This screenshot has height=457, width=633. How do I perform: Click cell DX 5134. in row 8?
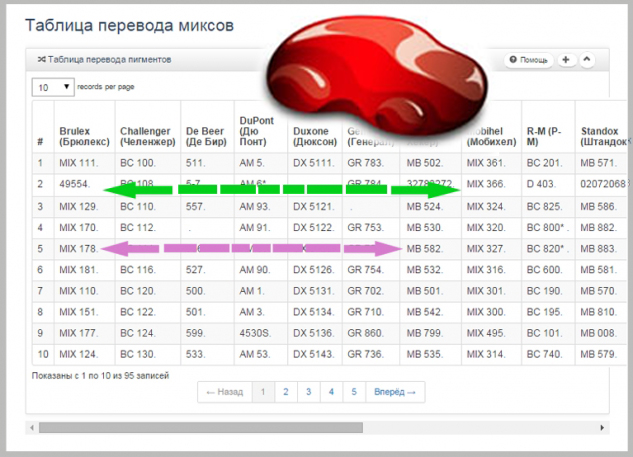pyautogui.click(x=314, y=312)
